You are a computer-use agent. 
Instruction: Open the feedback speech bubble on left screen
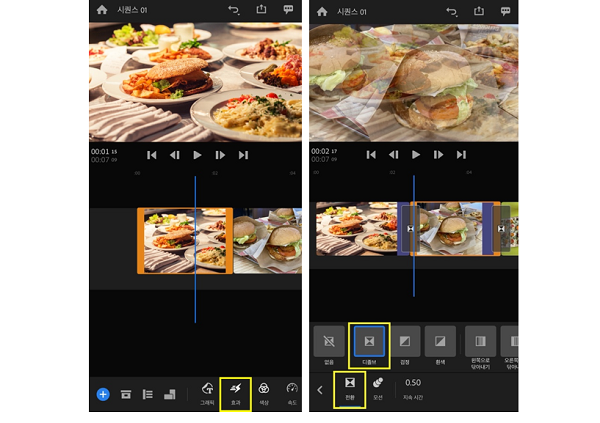click(288, 10)
